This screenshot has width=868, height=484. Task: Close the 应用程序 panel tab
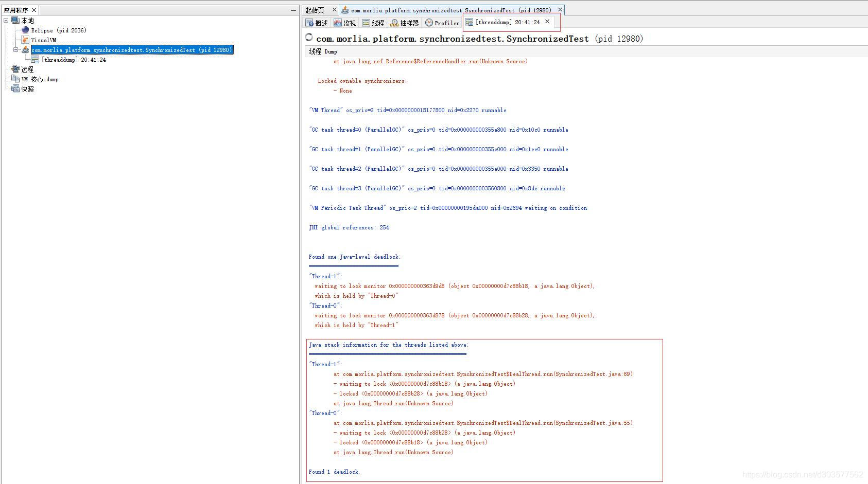pos(34,10)
